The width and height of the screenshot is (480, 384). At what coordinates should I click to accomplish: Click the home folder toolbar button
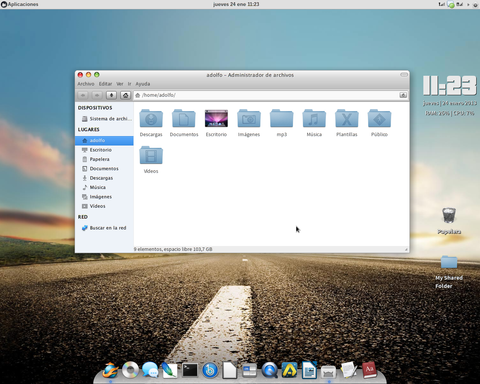125,95
